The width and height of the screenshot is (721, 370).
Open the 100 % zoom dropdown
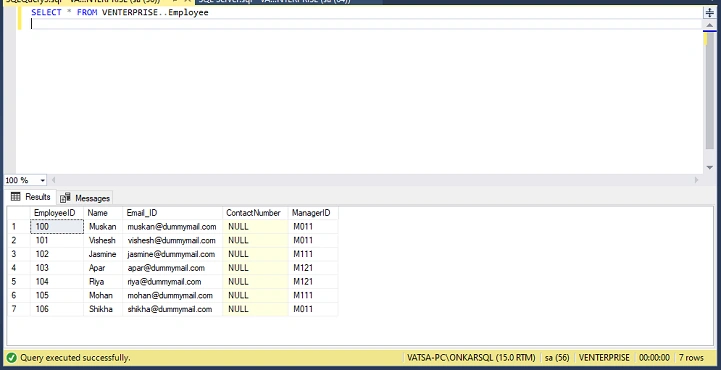coord(43,180)
